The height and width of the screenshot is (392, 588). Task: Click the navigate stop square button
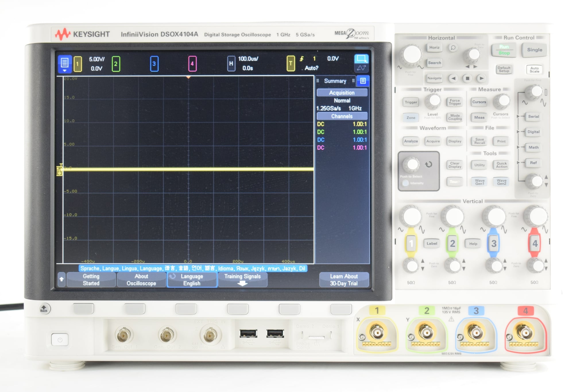tap(467, 78)
